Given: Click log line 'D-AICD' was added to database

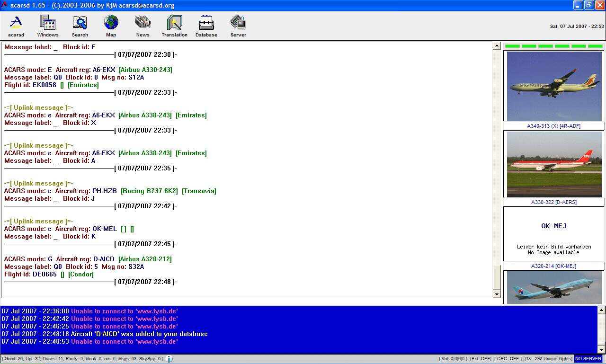Looking at the screenshot, I should tap(105, 334).
